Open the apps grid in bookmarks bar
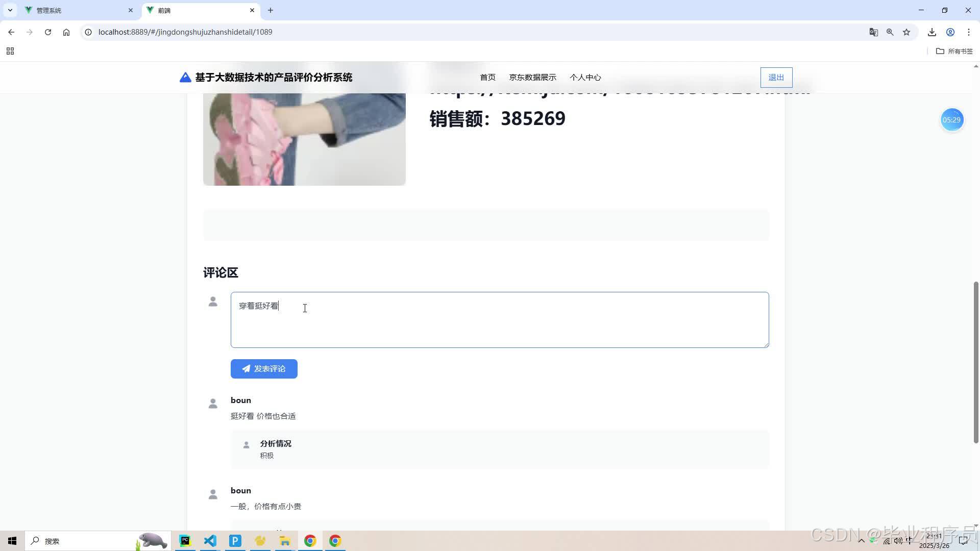This screenshot has width=980, height=551. pyautogui.click(x=10, y=51)
